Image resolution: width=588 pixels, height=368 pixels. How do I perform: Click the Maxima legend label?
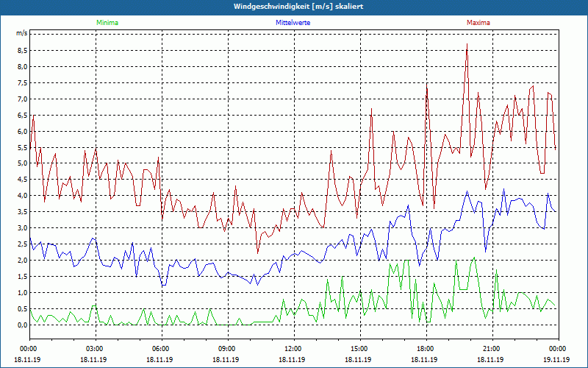point(478,23)
